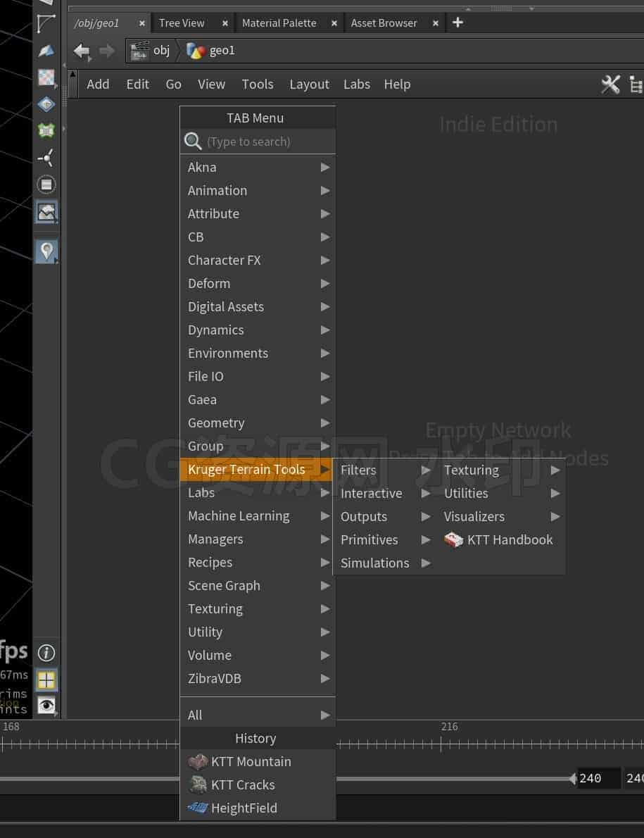
Task: Select the Machine Learning category
Action: coord(258,515)
